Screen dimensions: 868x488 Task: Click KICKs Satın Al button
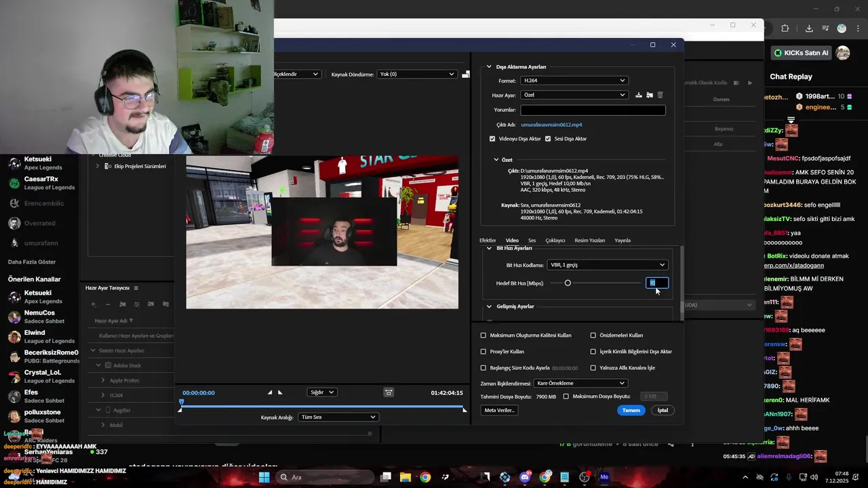click(x=801, y=53)
